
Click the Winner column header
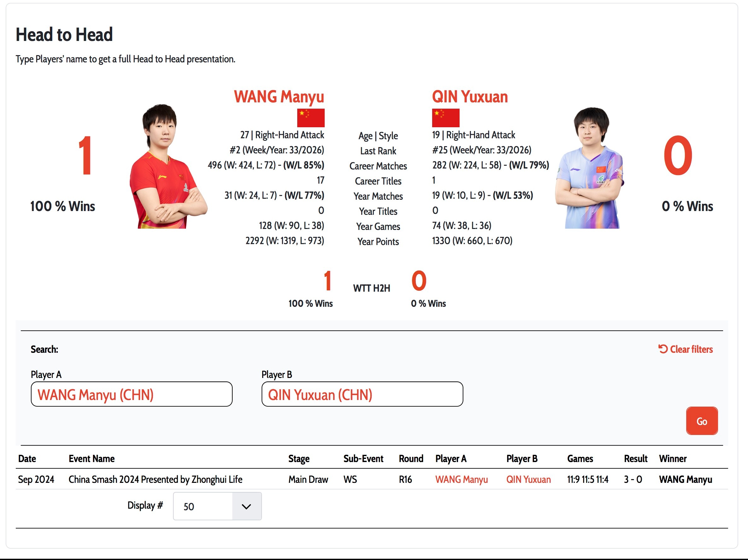pyautogui.click(x=673, y=459)
